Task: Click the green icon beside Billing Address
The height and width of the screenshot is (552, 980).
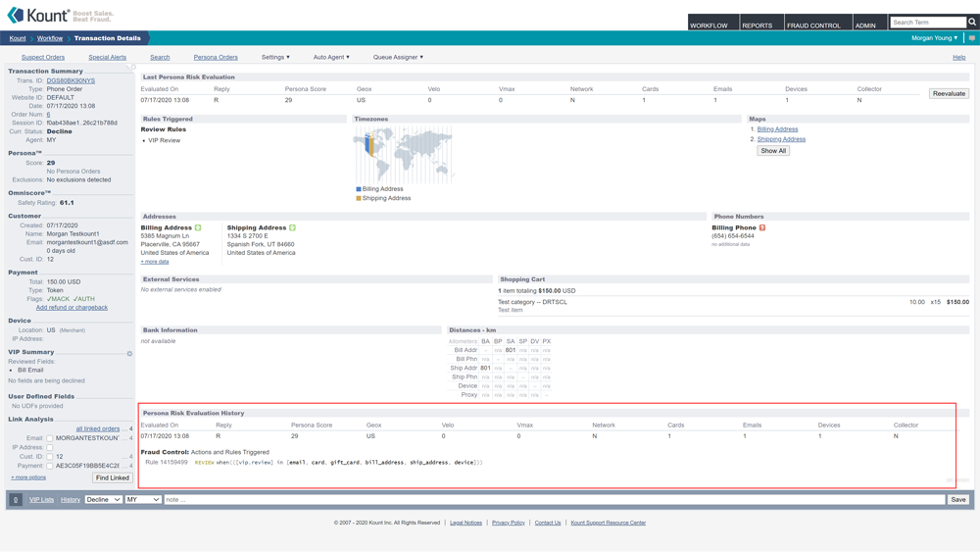Action: tap(198, 227)
